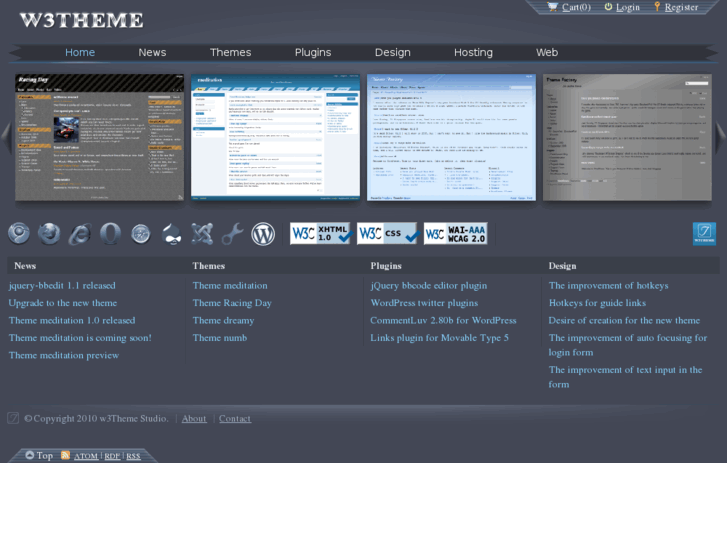Click the orange RSS feed icon

(x=65, y=455)
